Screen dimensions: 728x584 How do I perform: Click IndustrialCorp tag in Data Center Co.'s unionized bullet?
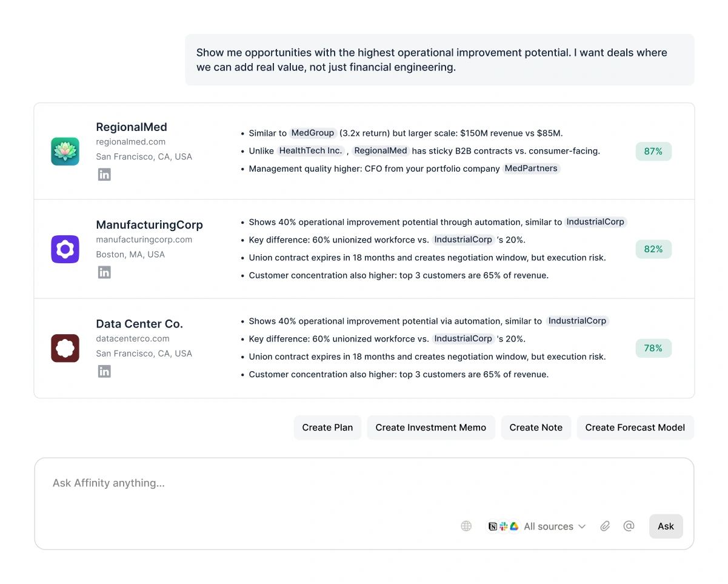[x=463, y=338]
